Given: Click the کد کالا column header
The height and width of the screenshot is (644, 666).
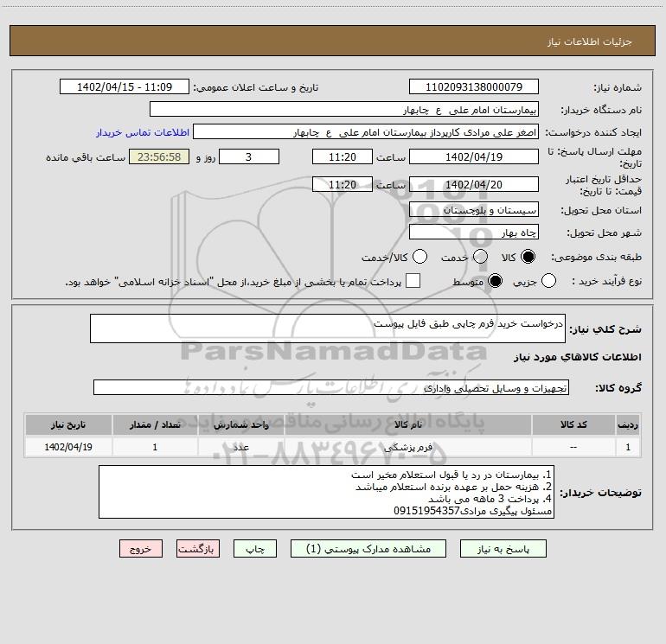Looking at the screenshot, I should [x=573, y=425].
